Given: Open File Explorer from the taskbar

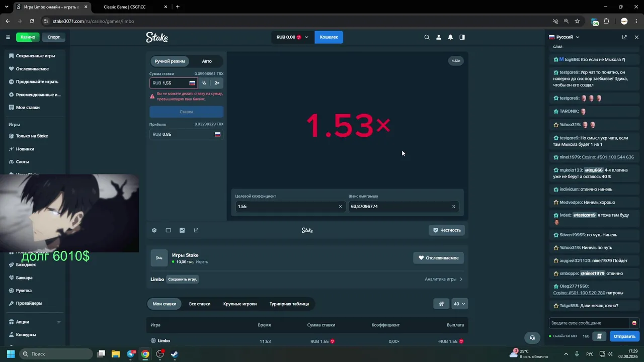Looking at the screenshot, I should pyautogui.click(x=116, y=354).
